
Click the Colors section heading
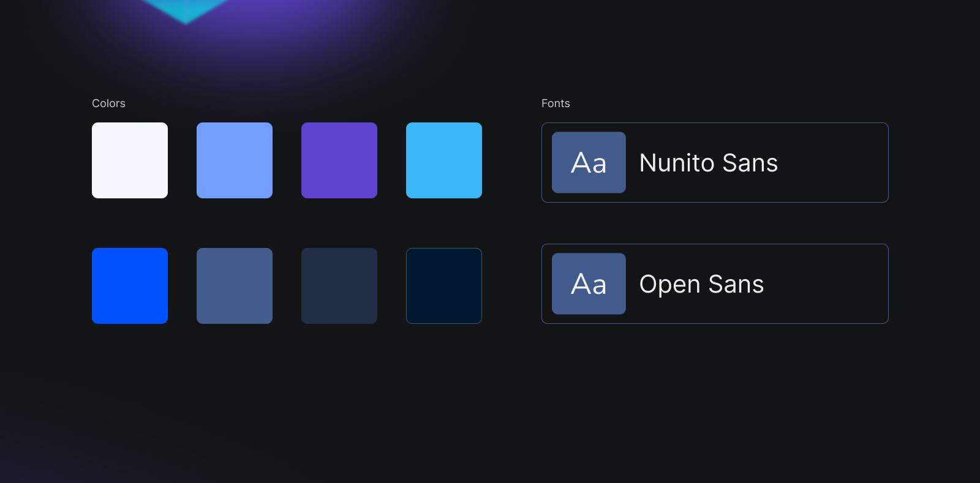[108, 103]
